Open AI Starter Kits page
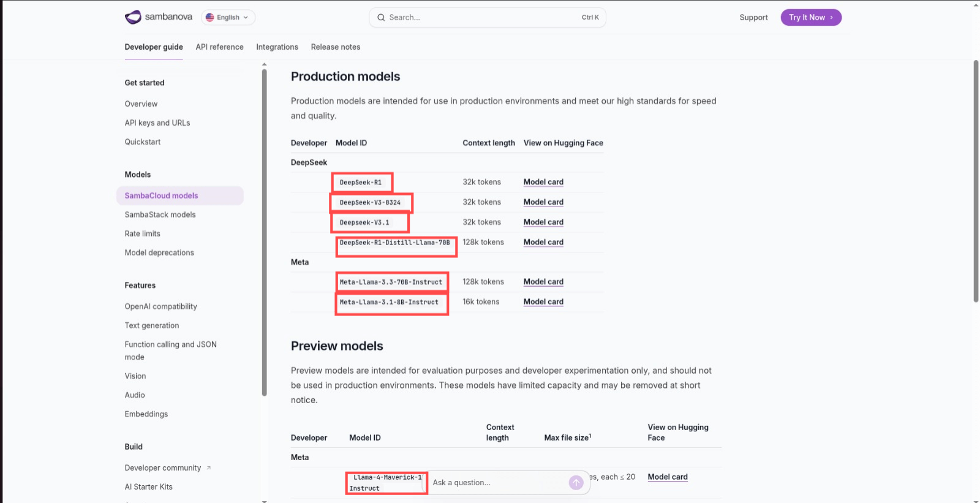 click(149, 487)
